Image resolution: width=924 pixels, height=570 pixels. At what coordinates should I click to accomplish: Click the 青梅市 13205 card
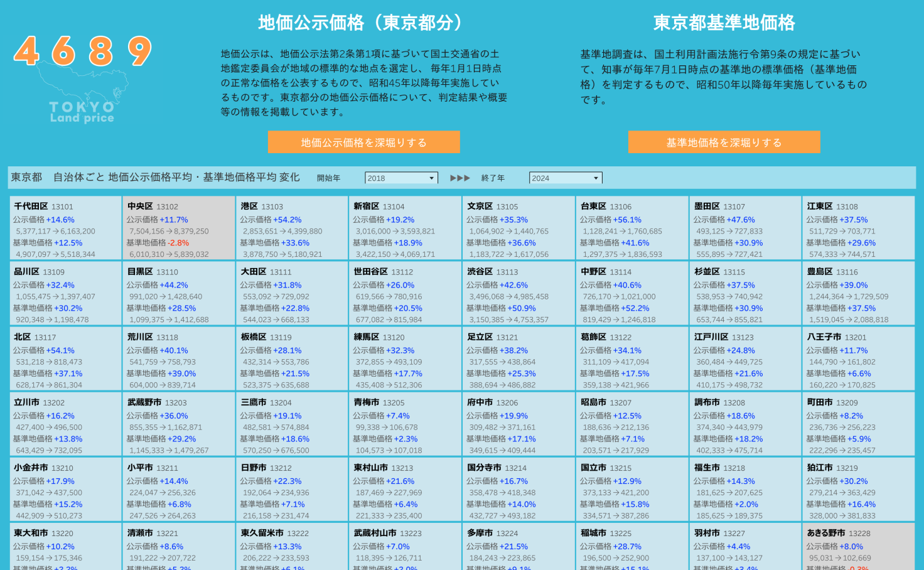[406, 424]
